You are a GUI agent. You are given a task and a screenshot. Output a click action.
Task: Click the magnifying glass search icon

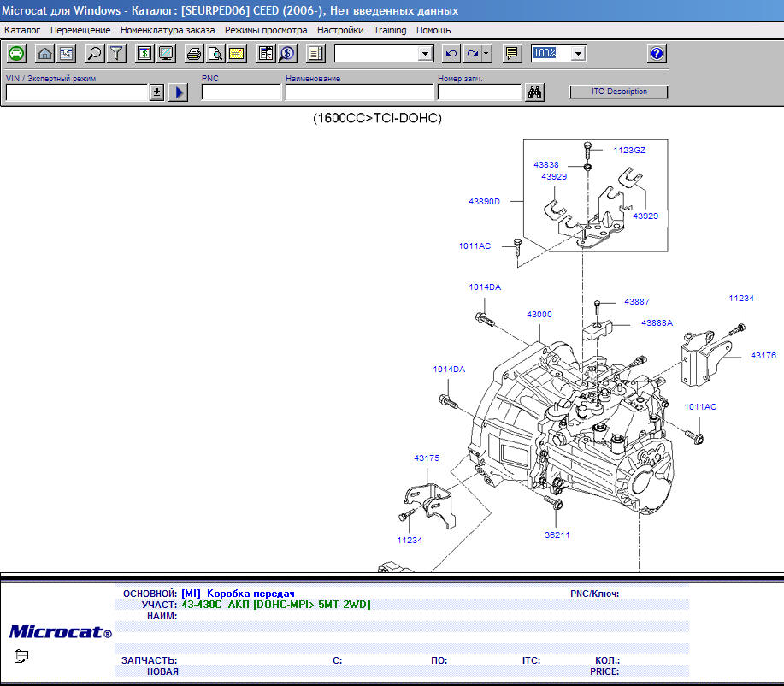(x=94, y=54)
